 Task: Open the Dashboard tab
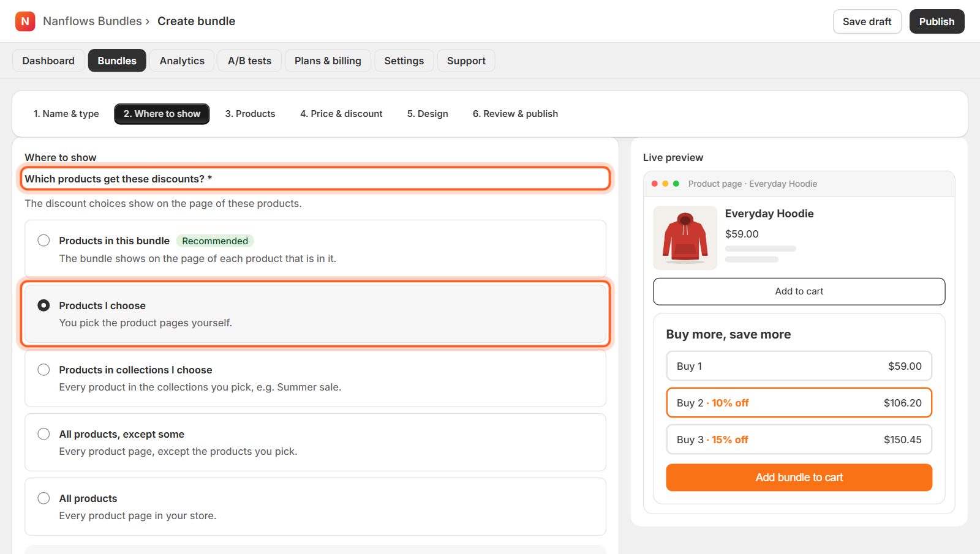(x=48, y=61)
